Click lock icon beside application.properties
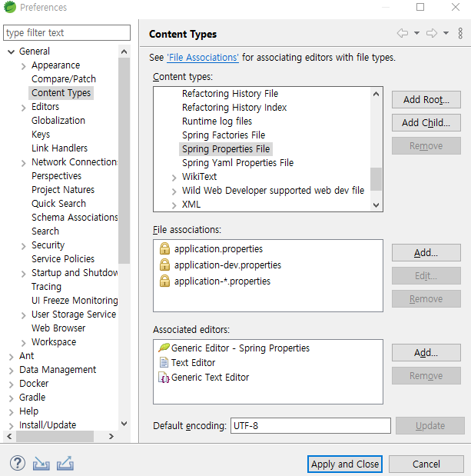The width and height of the screenshot is (471, 476). (164, 248)
